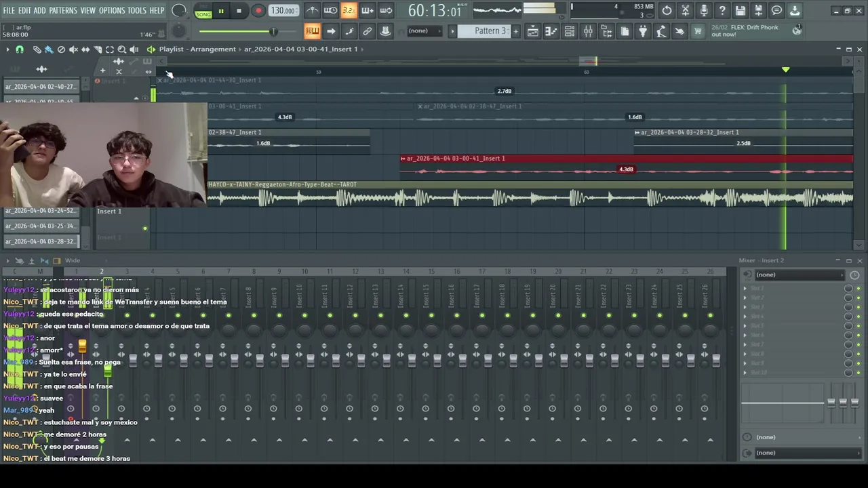Open the TOOLS menu
Viewport: 868px width, 488px height.
point(137,11)
